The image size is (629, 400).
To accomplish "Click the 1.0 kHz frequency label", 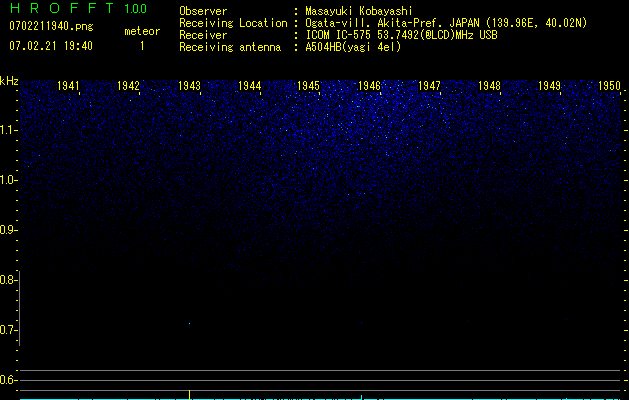I will [8, 180].
